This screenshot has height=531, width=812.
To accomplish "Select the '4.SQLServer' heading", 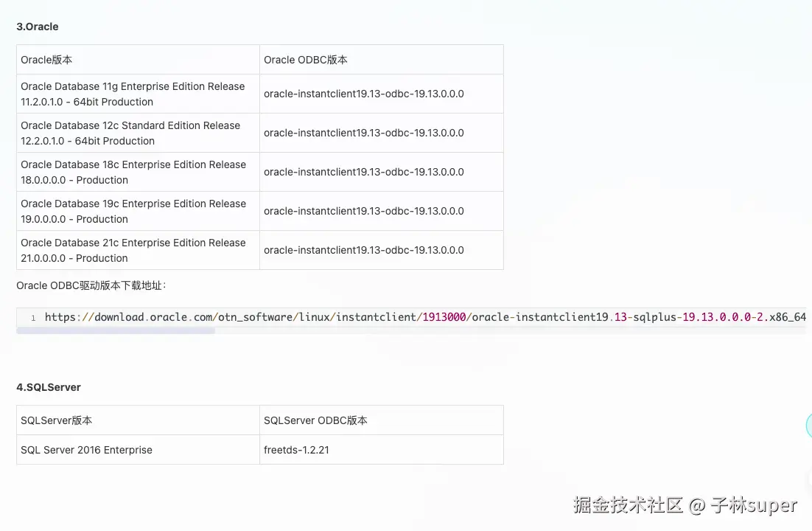I will (49, 387).
